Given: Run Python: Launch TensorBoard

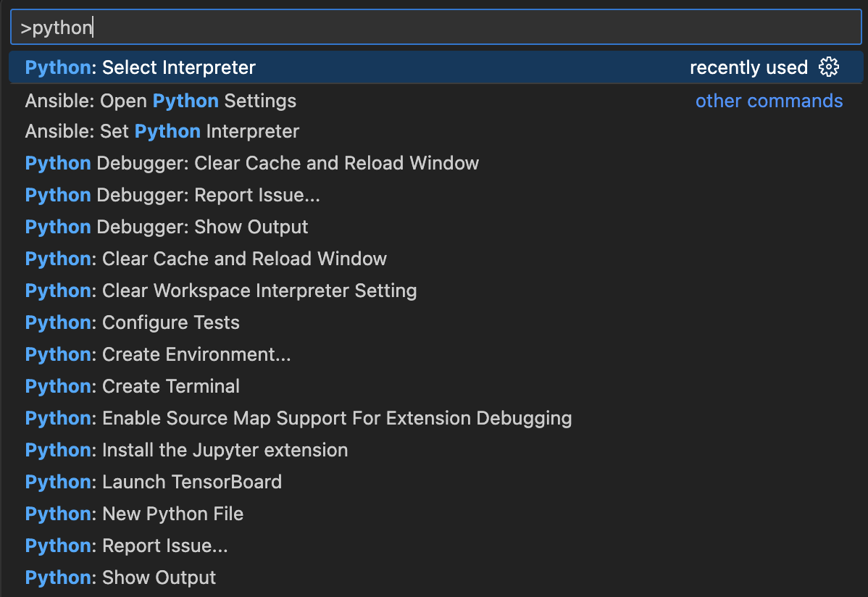Looking at the screenshot, I should click(x=436, y=482).
